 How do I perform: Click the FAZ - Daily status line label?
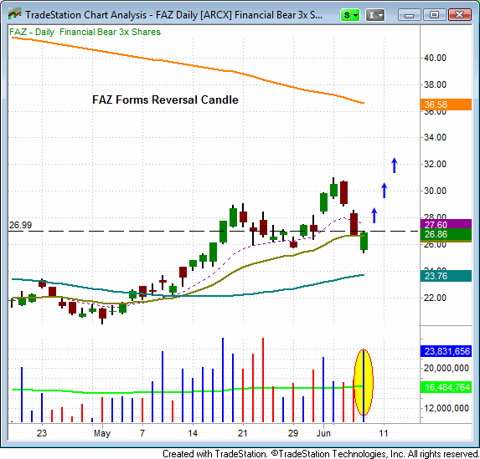pos(85,32)
